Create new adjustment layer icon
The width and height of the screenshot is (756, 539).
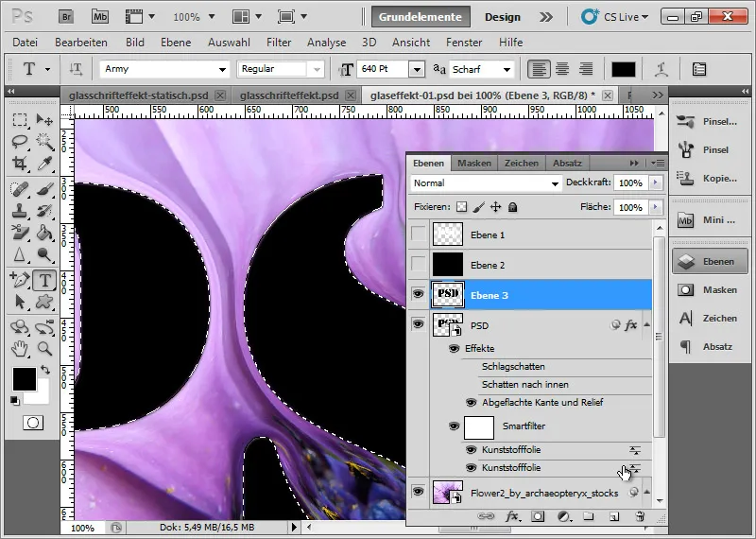[x=563, y=517]
